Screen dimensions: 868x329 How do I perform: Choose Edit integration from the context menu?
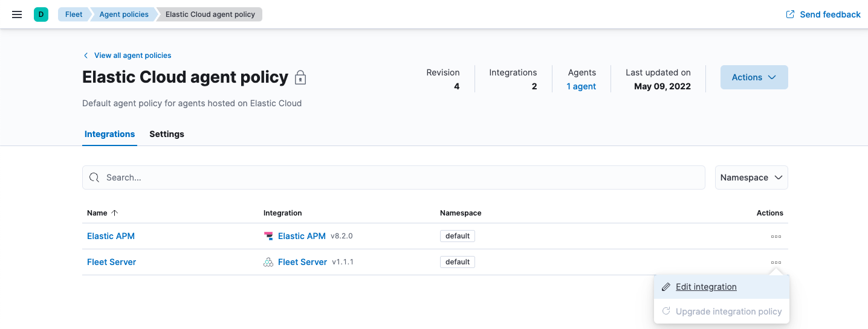tap(706, 287)
